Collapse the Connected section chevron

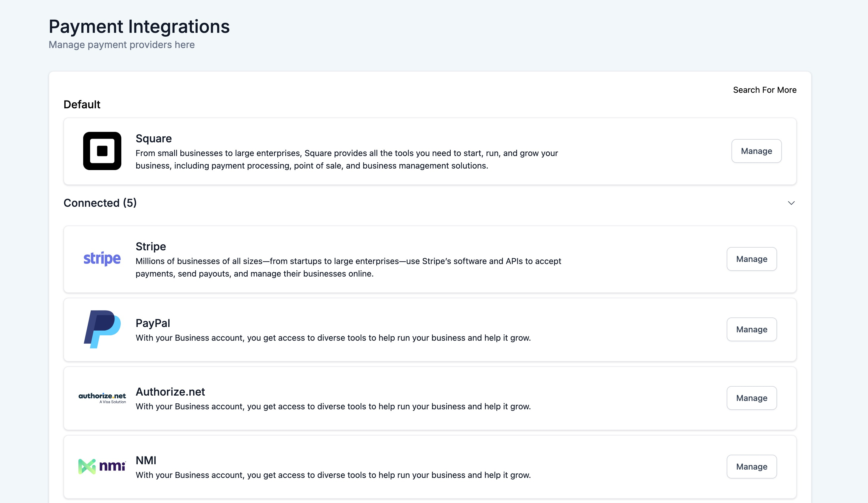(791, 203)
